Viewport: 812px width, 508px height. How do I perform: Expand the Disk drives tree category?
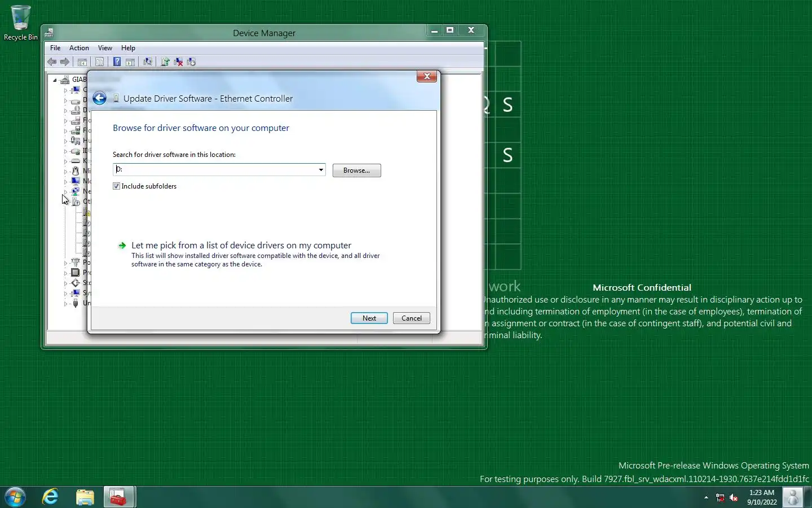tap(65, 100)
